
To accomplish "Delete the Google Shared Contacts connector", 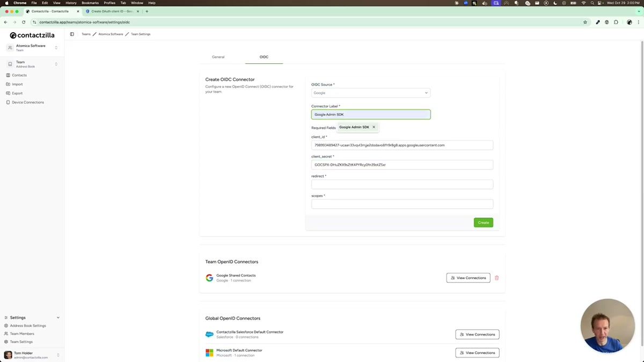I will pyautogui.click(x=496, y=278).
